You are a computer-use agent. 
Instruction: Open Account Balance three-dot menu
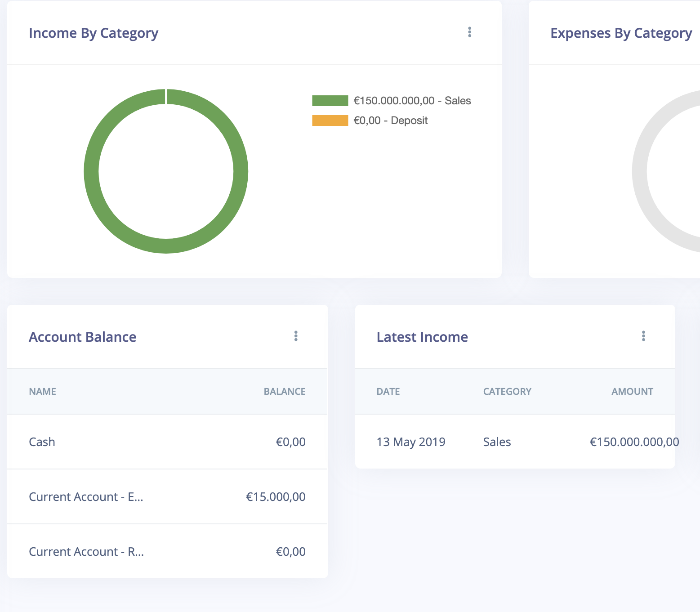[x=296, y=336]
